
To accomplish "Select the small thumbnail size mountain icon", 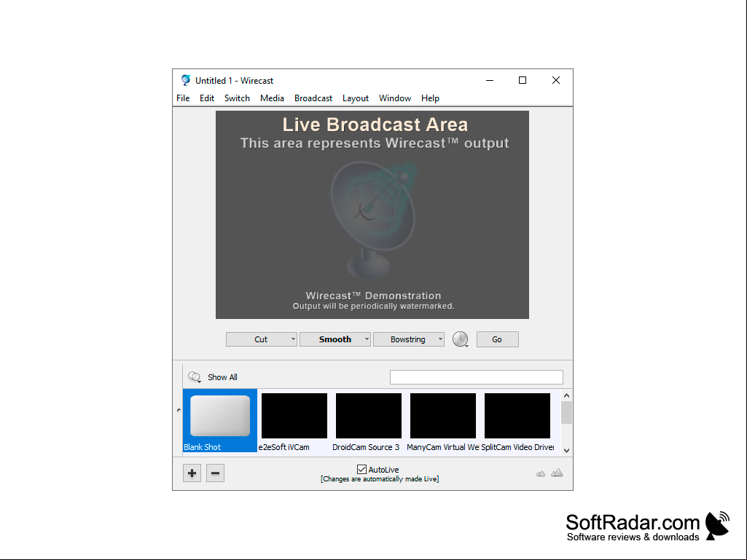I will tap(540, 473).
